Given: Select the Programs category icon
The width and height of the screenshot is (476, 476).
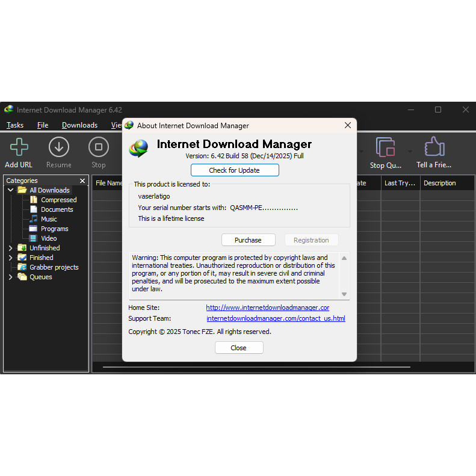Looking at the screenshot, I should 33,229.
